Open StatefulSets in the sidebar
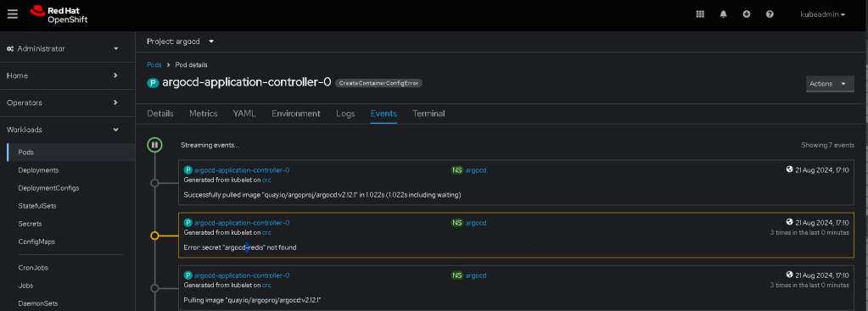Viewport: 868px width, 311px height. [37, 205]
